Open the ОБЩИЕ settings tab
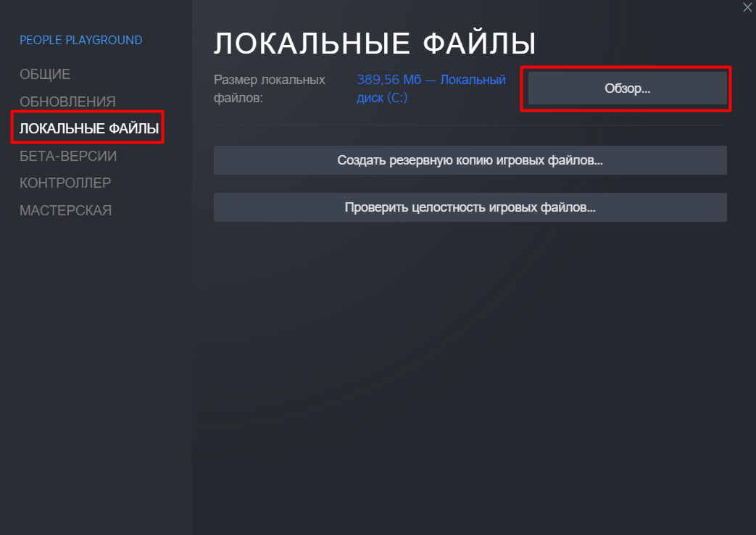Viewport: 756px width, 535px height. pos(45,74)
